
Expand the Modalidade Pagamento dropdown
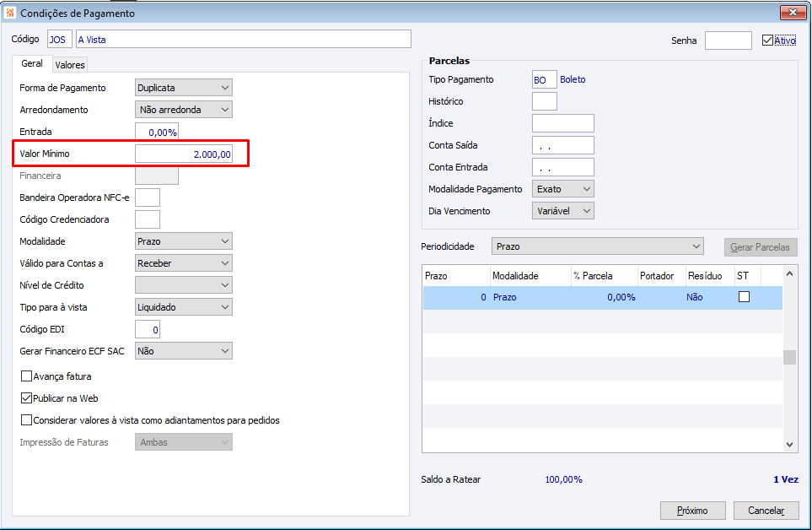563,189
